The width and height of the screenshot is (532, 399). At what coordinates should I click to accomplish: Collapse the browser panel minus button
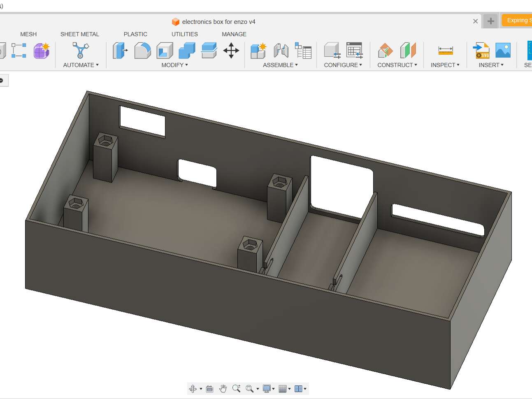[2, 80]
